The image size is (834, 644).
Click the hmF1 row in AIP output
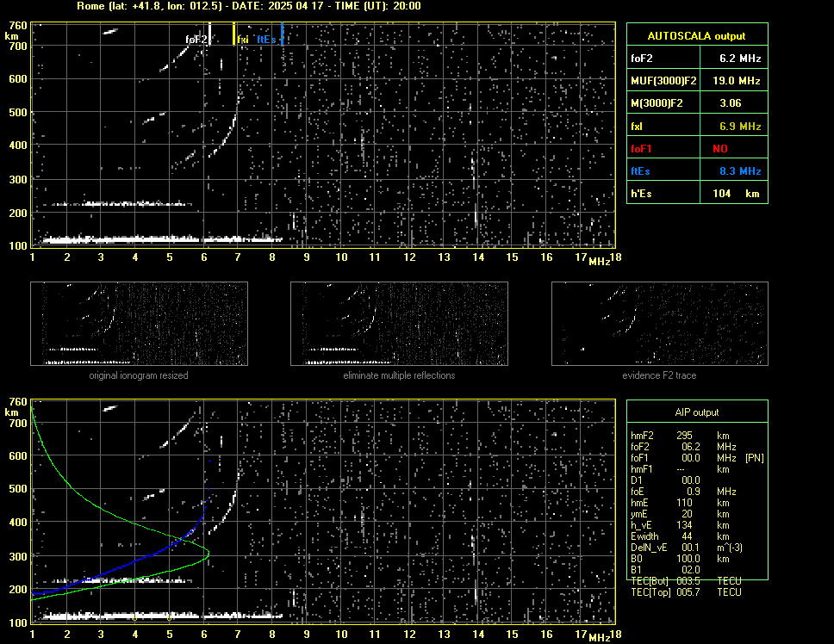680,469
